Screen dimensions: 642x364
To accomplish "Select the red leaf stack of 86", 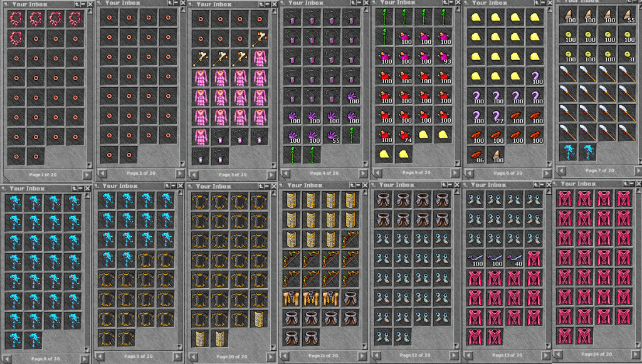I will click(476, 155).
